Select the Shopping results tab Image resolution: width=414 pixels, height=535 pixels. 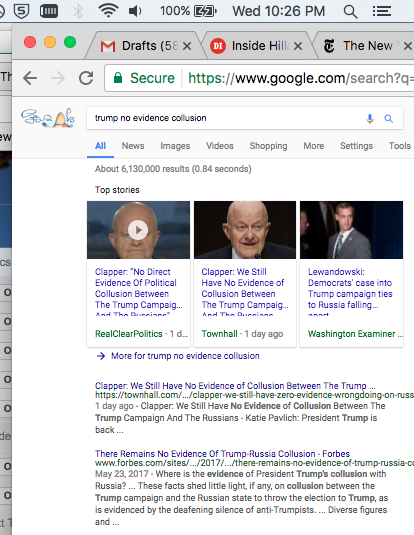click(268, 146)
